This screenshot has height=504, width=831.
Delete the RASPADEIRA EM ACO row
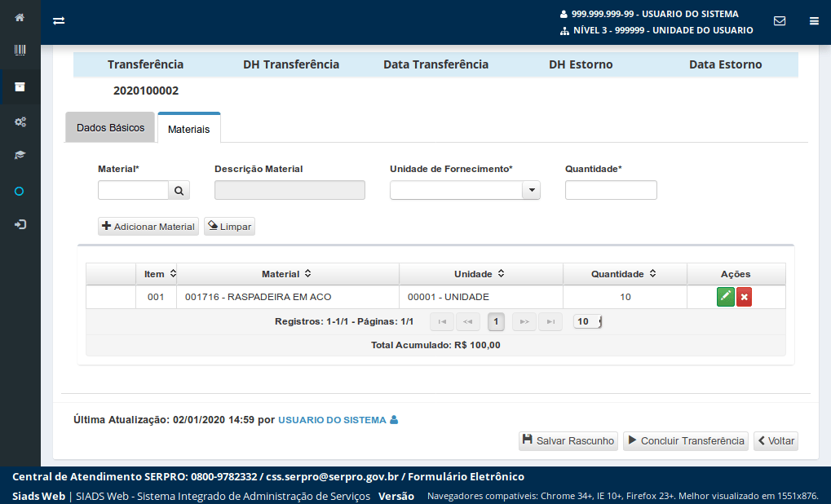744,297
